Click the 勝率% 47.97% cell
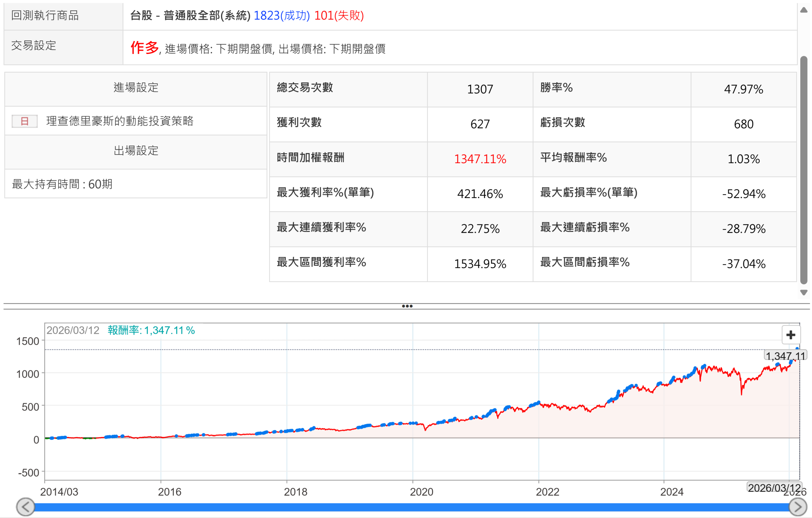The height and width of the screenshot is (518, 812). coord(743,89)
